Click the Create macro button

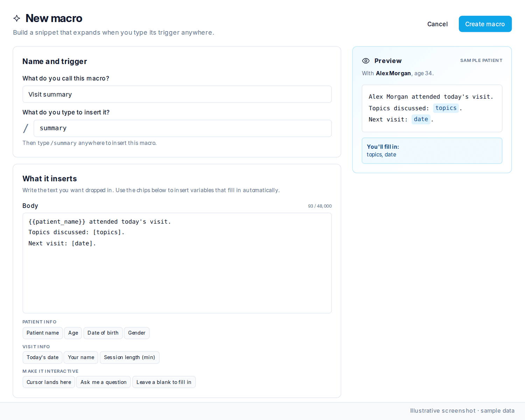(x=485, y=24)
